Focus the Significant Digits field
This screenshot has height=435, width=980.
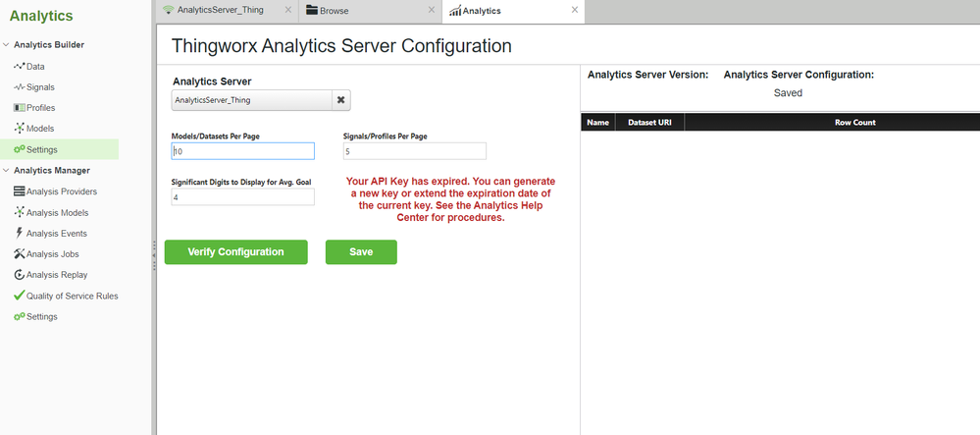point(243,197)
